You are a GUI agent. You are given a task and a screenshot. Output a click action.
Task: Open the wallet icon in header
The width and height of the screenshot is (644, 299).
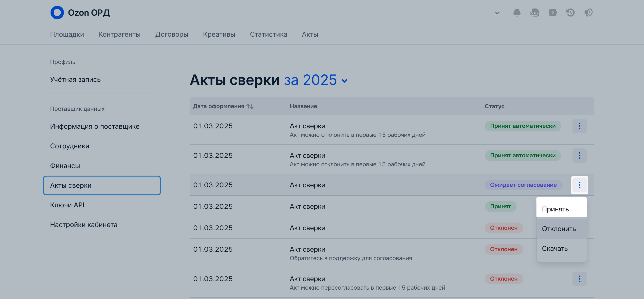pyautogui.click(x=553, y=13)
